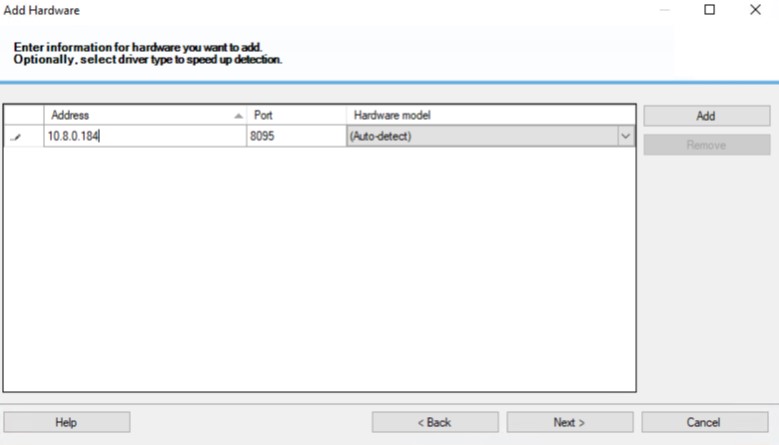The height and width of the screenshot is (445, 779).
Task: Maximize the Add Hardware window
Action: click(709, 9)
